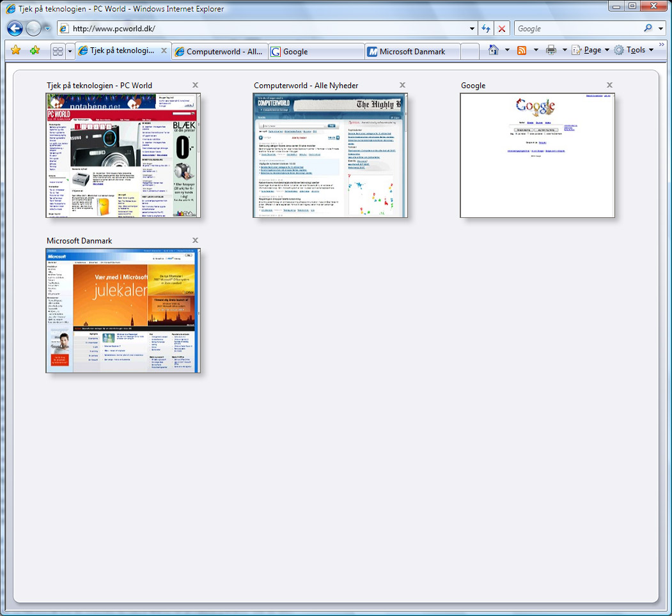
Task: Switch to the Microsoft Danmark tab
Action: [x=412, y=52]
